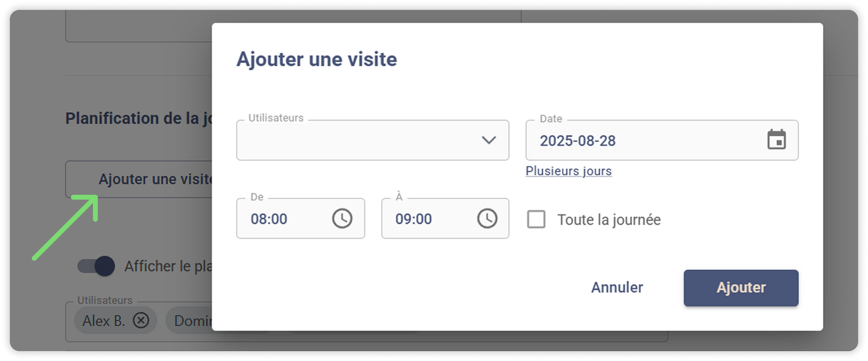Screen dimensions: 868x361
Task: Click the Ajouter une visite button behind dialog
Action: click(149, 179)
